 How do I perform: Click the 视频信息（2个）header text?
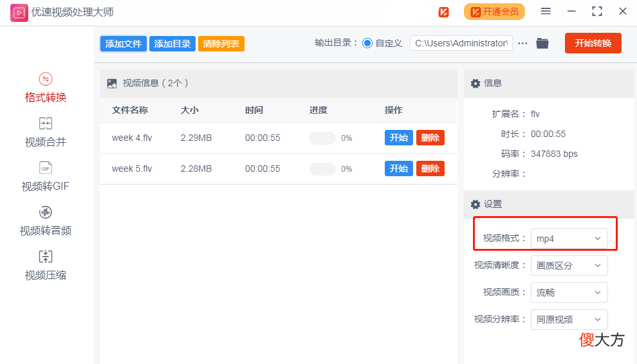156,83
